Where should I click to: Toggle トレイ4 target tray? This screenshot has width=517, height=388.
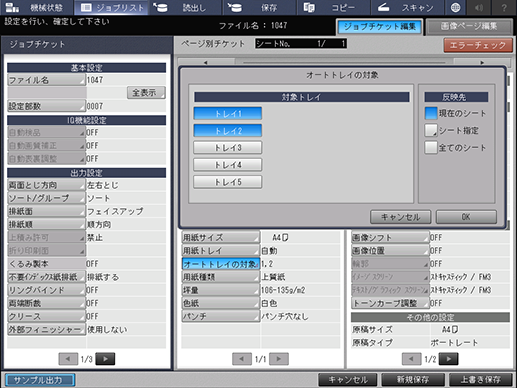pyautogui.click(x=228, y=165)
